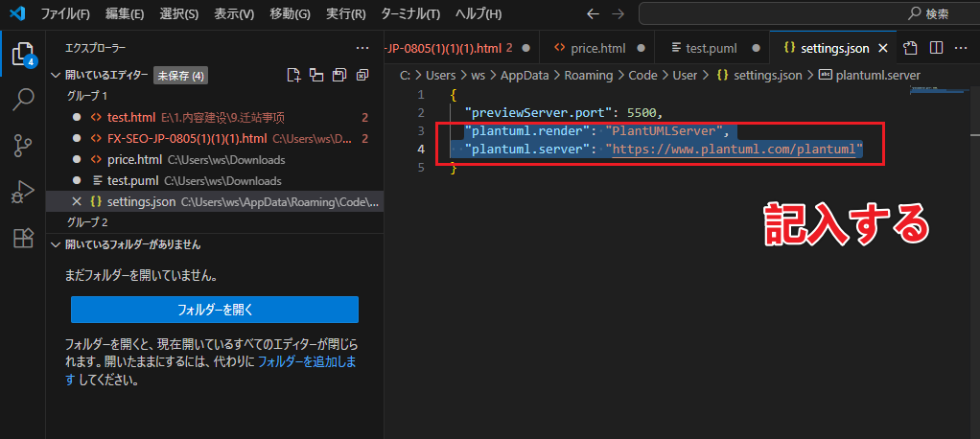The image size is (980, 439).
Task: Click the close all editors icon
Action: (362, 76)
